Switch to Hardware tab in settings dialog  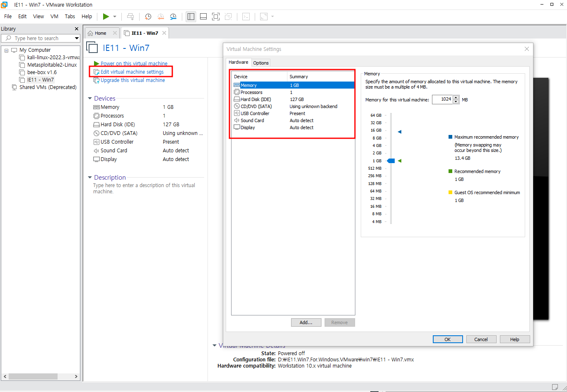239,63
